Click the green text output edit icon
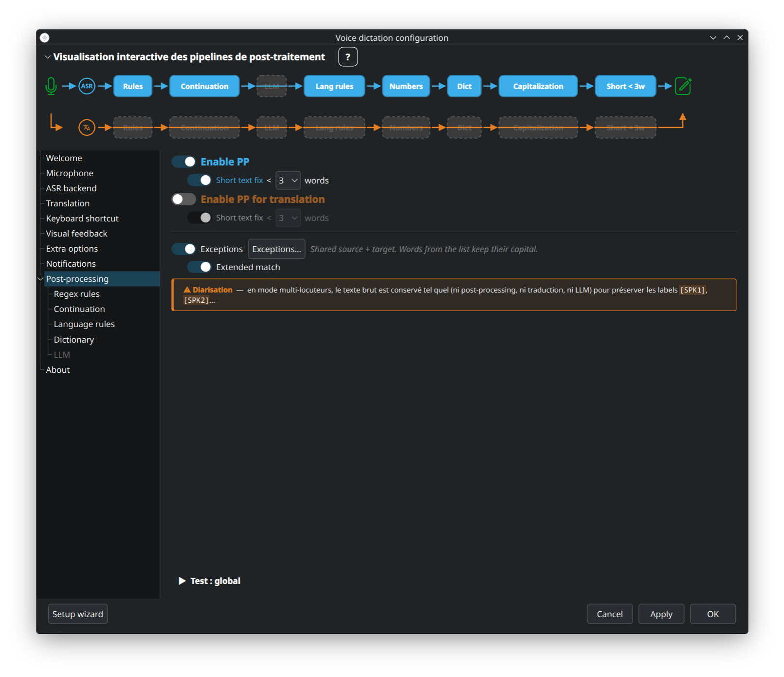Image resolution: width=784 pixels, height=677 pixels. click(683, 86)
